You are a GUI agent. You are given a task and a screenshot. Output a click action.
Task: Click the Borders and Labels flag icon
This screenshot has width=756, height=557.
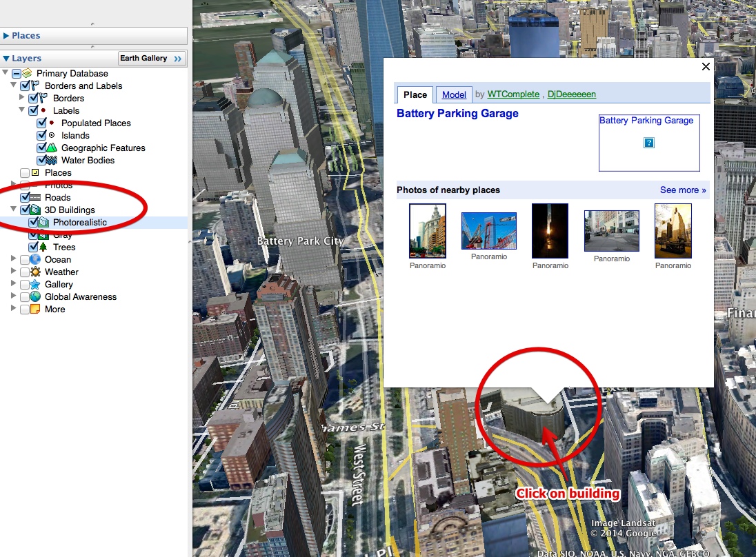35,85
